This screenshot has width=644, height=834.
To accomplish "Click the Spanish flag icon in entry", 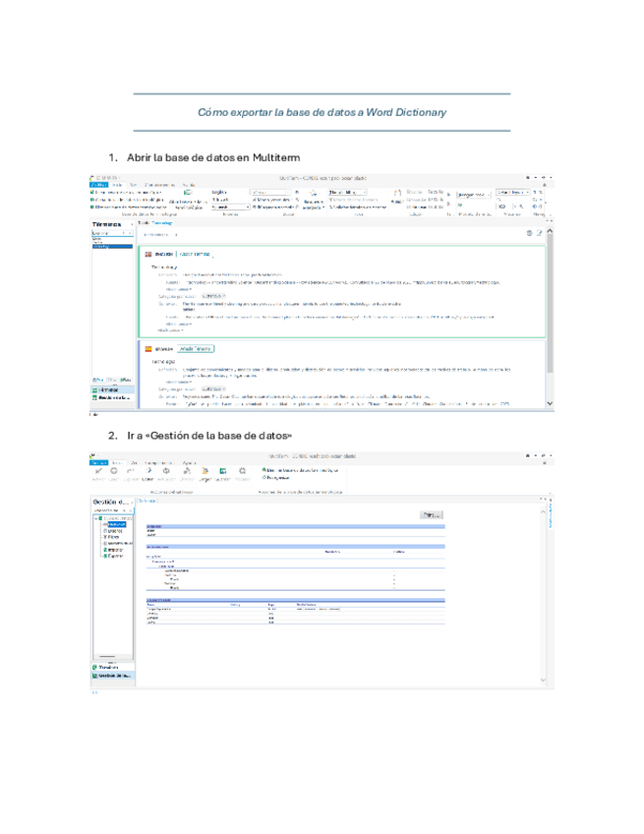I will click(148, 349).
